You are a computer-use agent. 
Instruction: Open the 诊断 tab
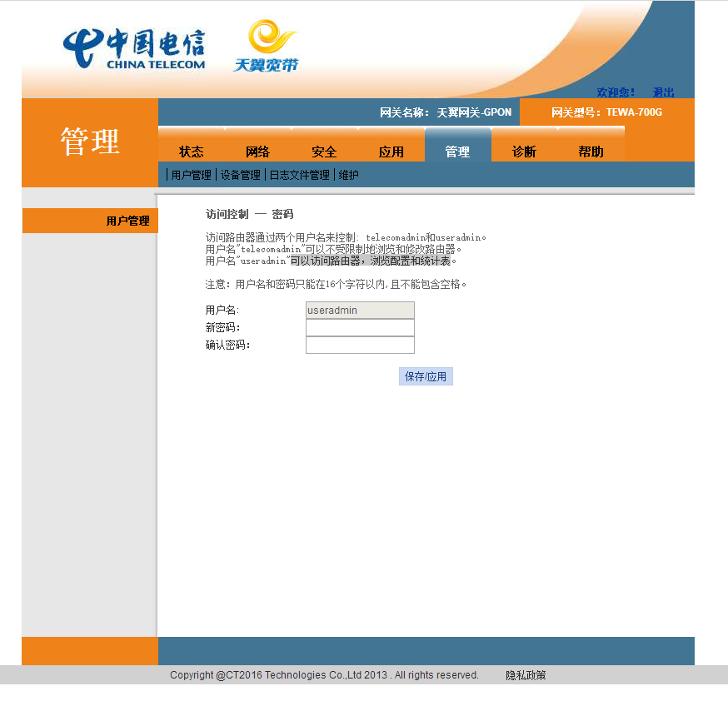(x=524, y=152)
